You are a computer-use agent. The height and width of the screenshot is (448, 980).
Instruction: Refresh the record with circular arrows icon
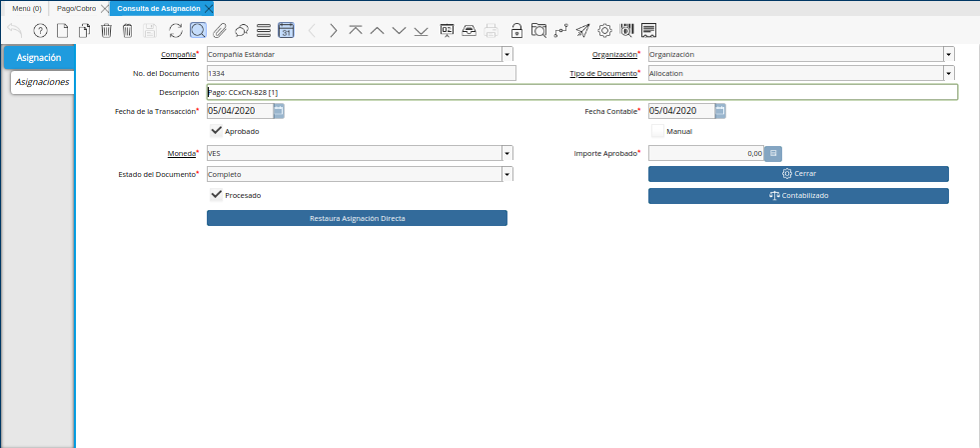point(176,31)
